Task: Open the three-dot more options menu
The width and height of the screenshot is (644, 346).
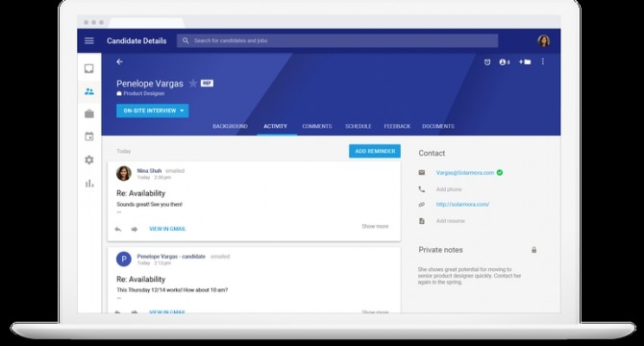Action: 542,62
